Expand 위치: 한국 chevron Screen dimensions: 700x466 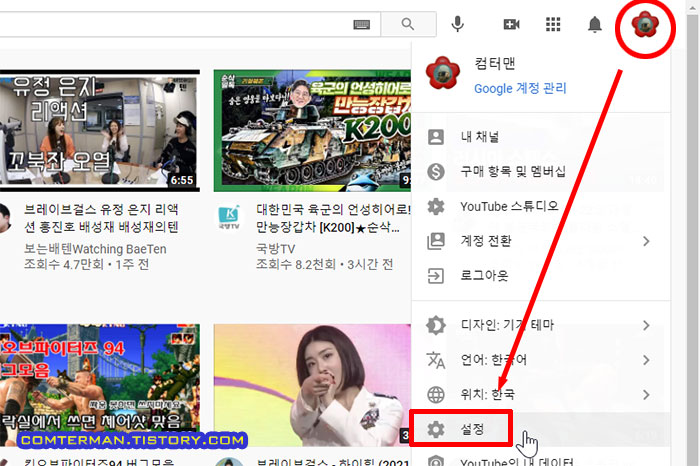646,395
